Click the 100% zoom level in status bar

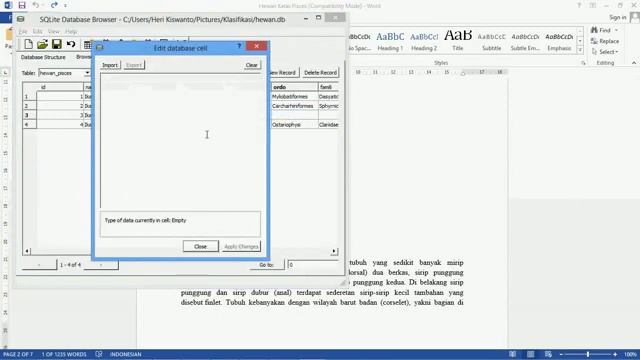(x=630, y=354)
